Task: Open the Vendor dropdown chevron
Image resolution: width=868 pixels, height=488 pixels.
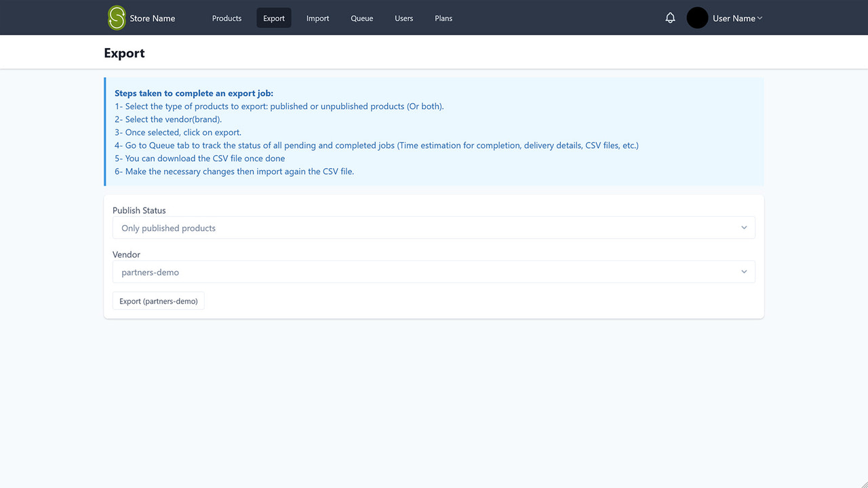Action: click(x=744, y=271)
